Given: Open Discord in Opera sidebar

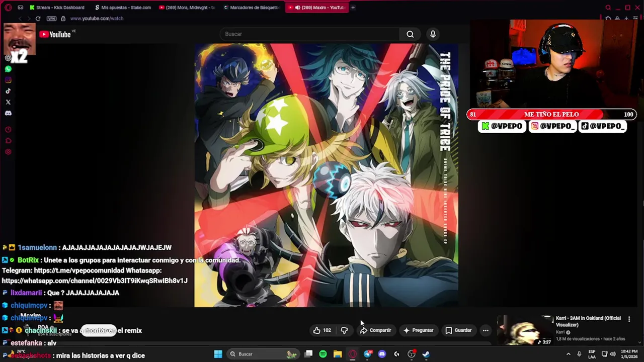Looking at the screenshot, I should [x=8, y=113].
